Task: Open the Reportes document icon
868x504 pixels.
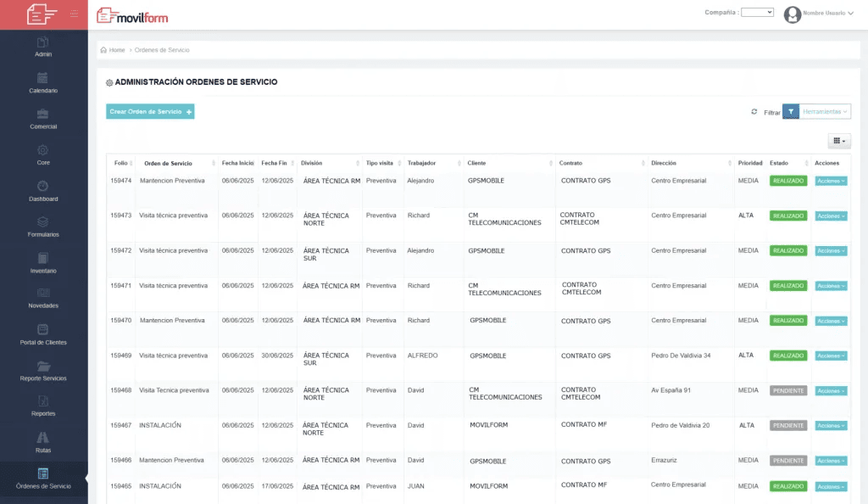Action: click(x=42, y=401)
